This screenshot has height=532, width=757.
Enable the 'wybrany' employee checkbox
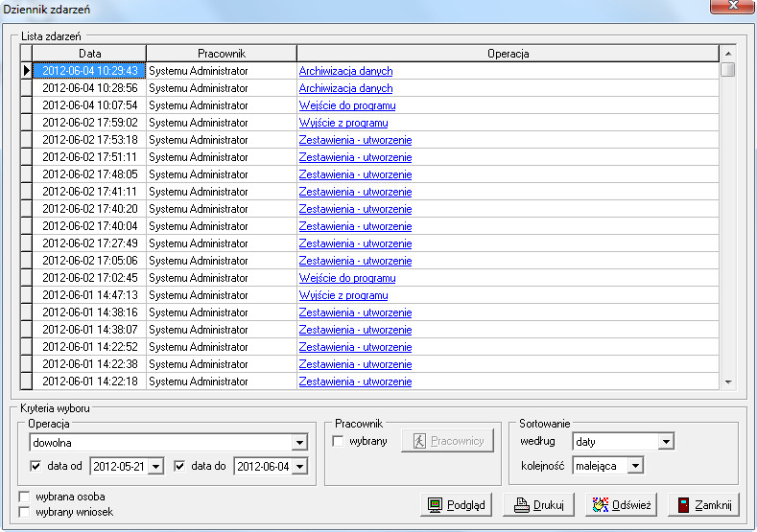pos(338,441)
